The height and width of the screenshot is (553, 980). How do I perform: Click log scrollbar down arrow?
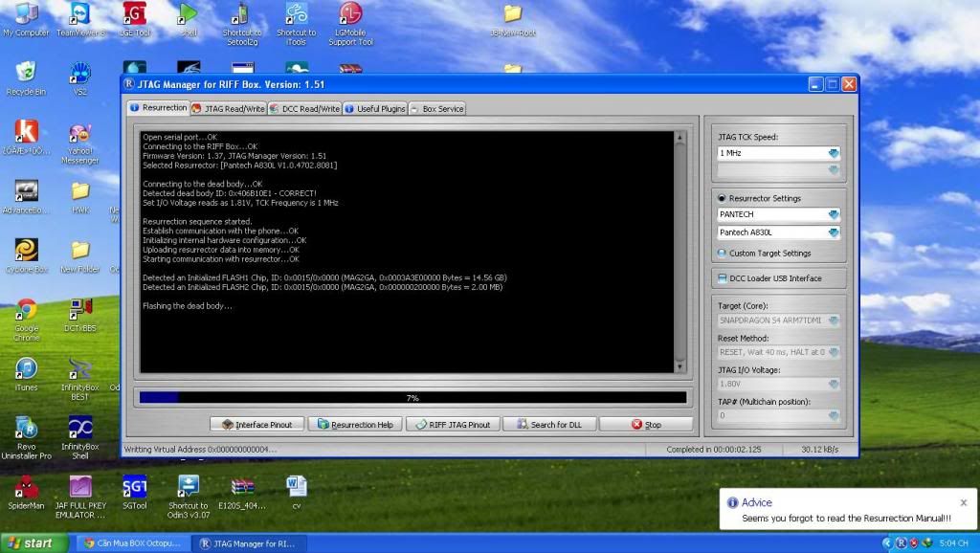click(x=680, y=366)
